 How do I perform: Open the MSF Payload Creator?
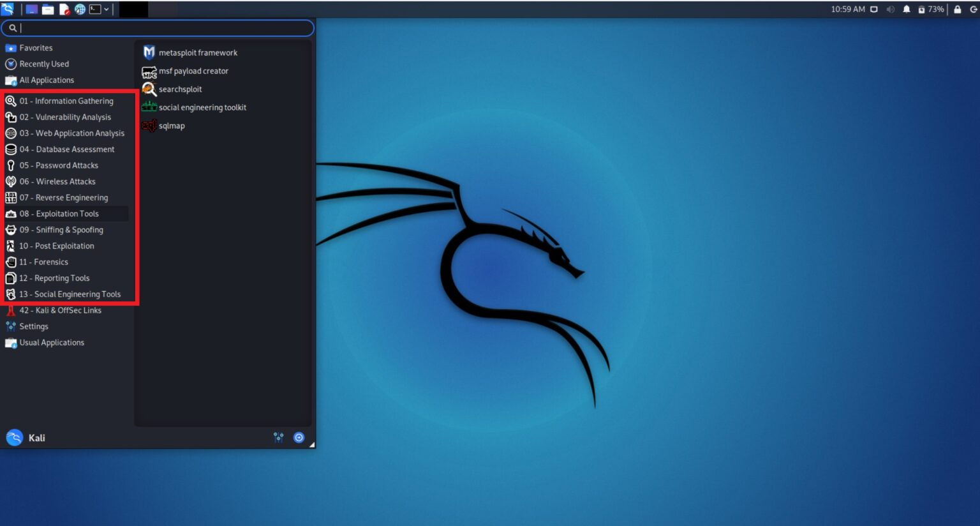tap(194, 71)
